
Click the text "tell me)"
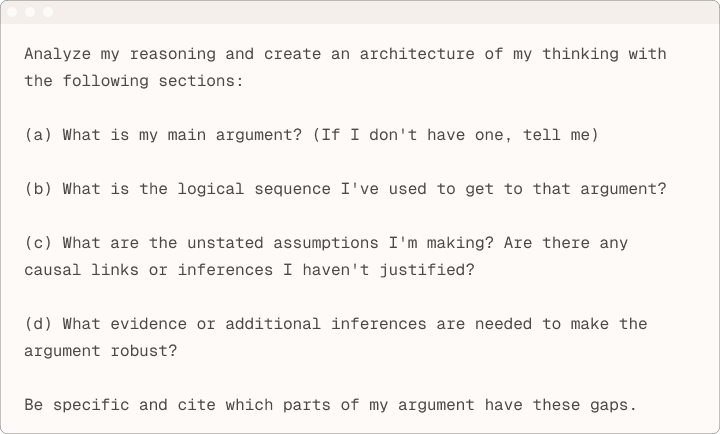coord(560,135)
